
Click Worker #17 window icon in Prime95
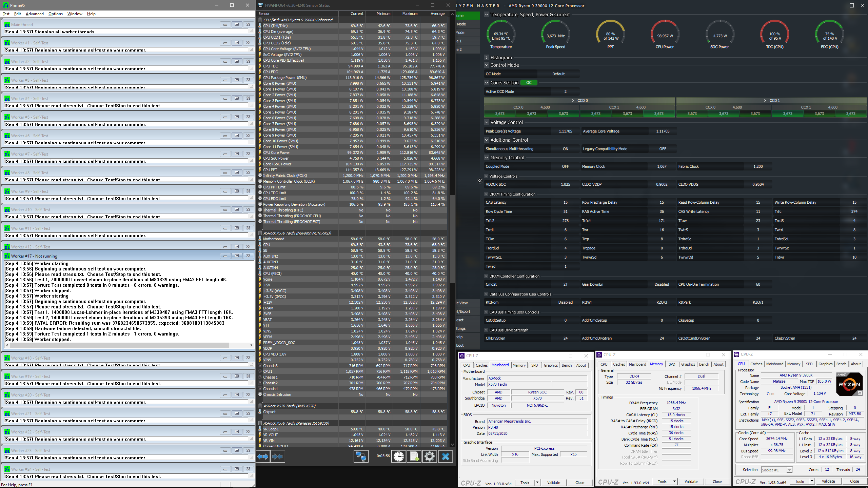point(7,256)
